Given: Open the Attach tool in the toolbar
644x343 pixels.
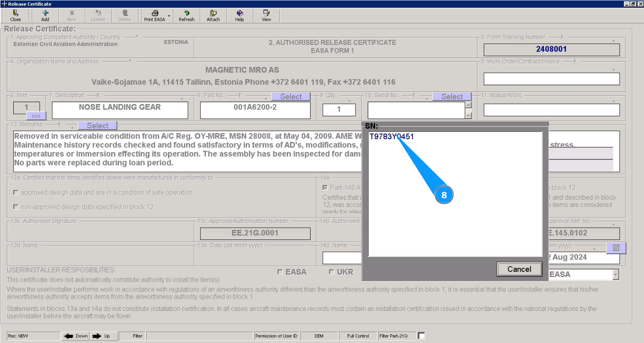Looking at the screenshot, I should pos(213,16).
